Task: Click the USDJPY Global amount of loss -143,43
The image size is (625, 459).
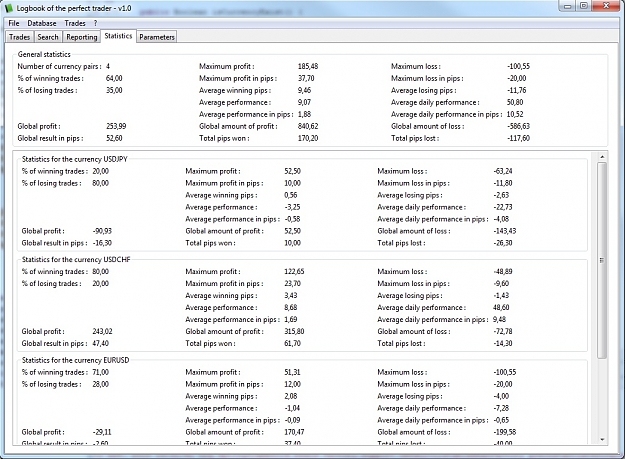Action: click(x=505, y=231)
